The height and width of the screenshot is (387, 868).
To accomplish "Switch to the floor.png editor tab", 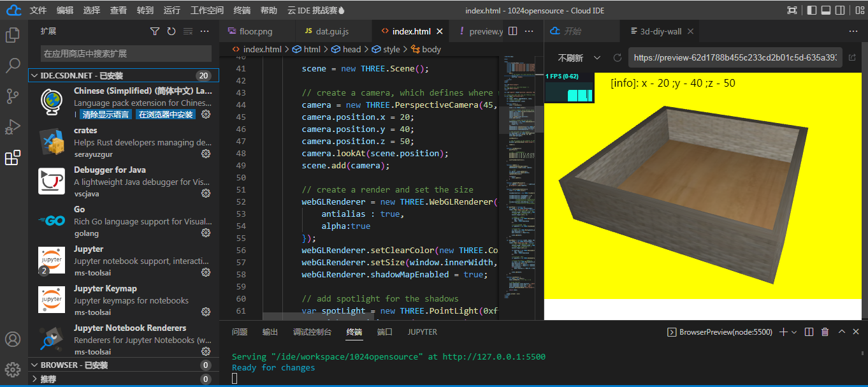I will coord(257,31).
